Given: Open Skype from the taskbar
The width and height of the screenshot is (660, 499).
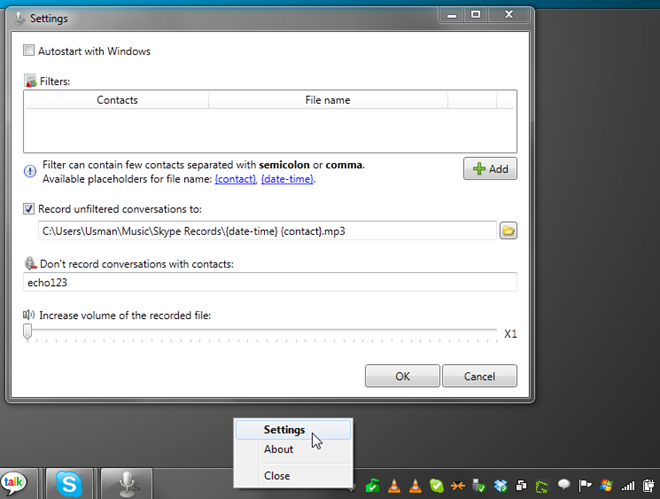Looking at the screenshot, I should point(69,483).
